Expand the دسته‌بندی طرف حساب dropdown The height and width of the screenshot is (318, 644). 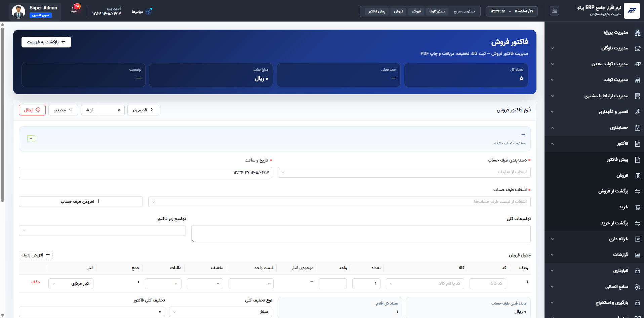pos(404,172)
